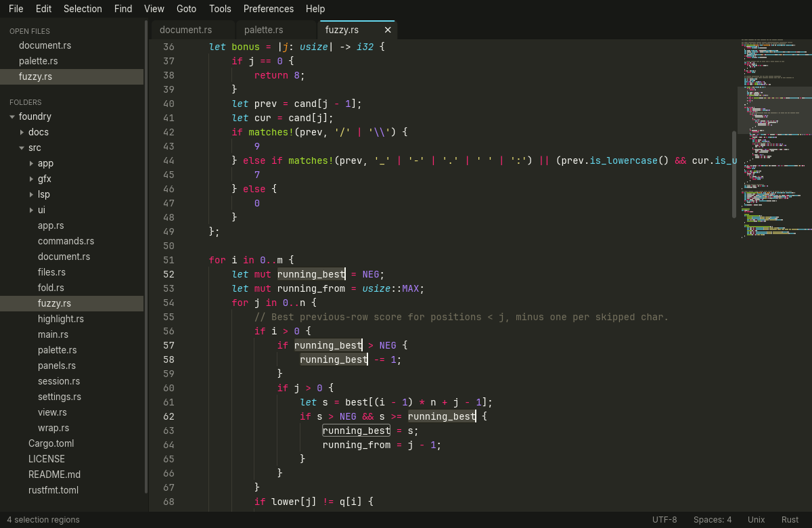Open highlight.rs file
The height and width of the screenshot is (528, 812).
click(x=72, y=319)
